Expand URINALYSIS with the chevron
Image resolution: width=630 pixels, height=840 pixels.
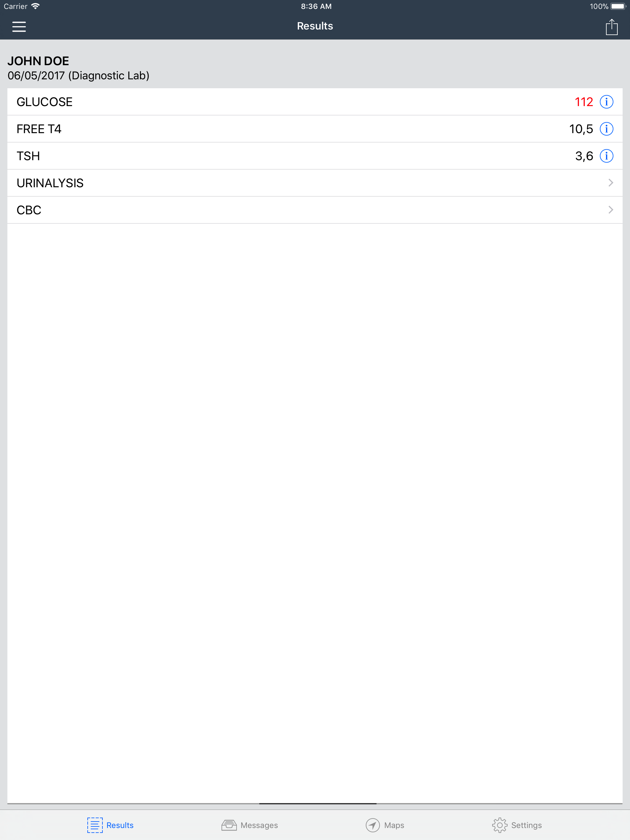[x=611, y=183]
